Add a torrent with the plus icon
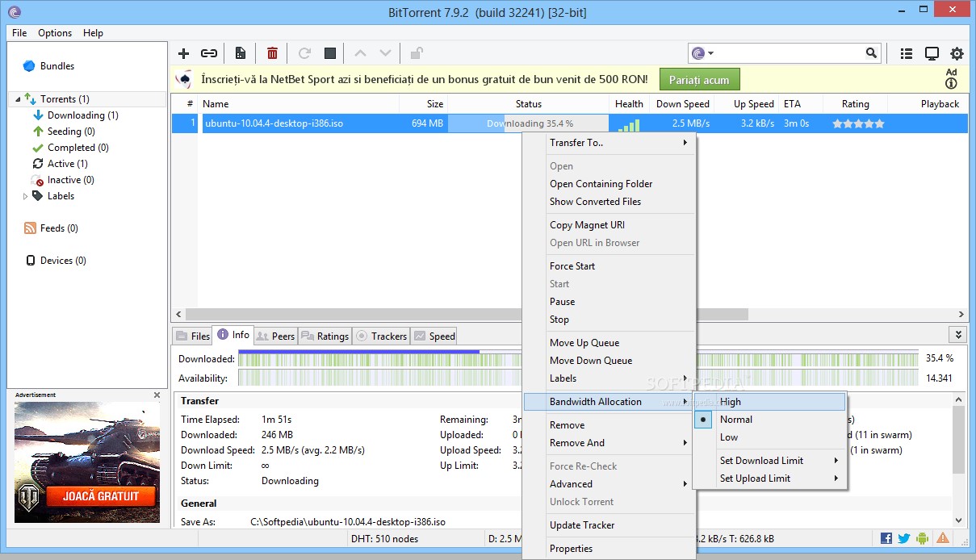The width and height of the screenshot is (976, 560). 183,53
